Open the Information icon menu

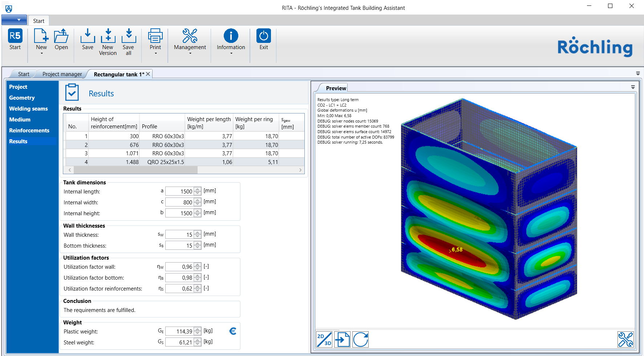(x=231, y=36)
